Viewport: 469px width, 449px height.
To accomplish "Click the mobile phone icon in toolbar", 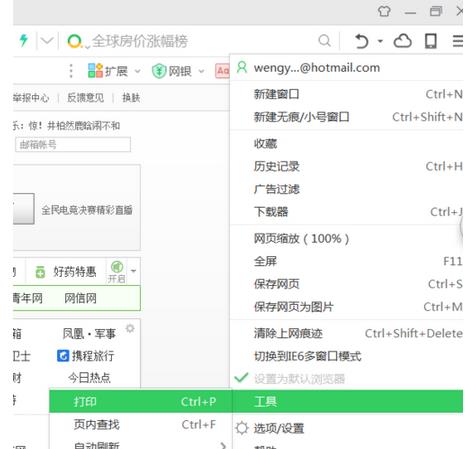I will [430, 41].
